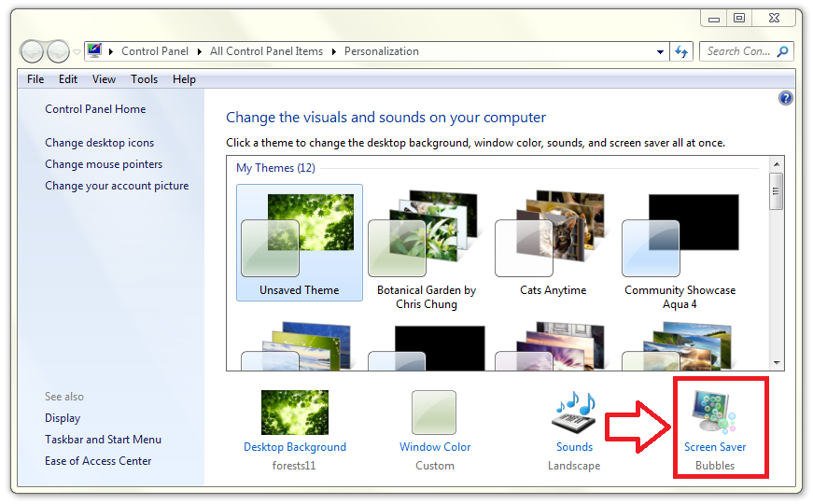
Task: Click the Forward navigation arrow
Action: [58, 51]
